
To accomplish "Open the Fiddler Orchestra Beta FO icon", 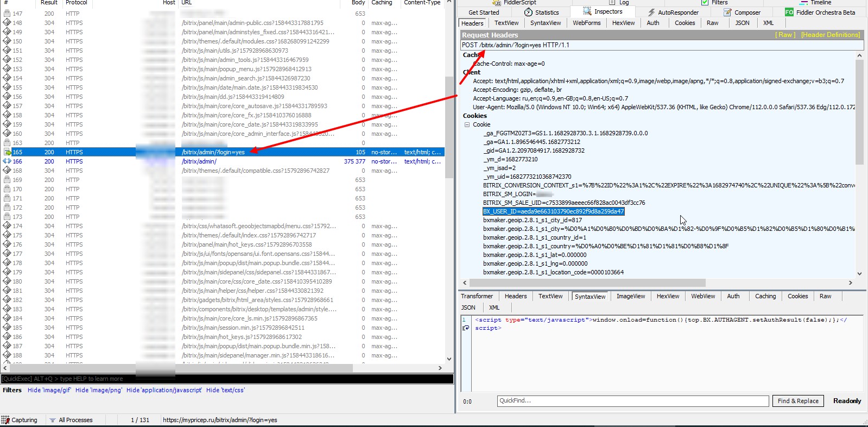I will [x=789, y=12].
